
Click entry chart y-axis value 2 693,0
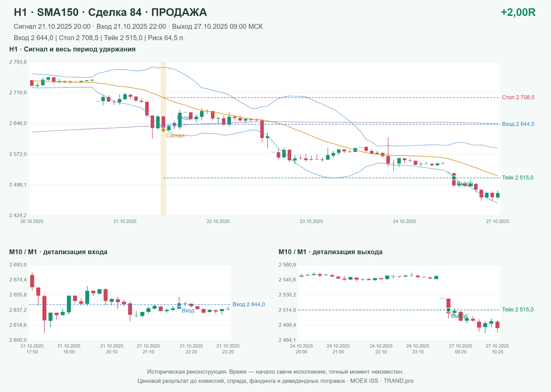[x=18, y=265]
